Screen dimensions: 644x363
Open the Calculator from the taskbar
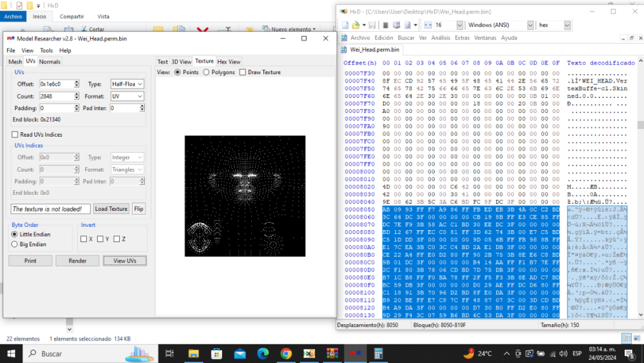tap(378, 353)
